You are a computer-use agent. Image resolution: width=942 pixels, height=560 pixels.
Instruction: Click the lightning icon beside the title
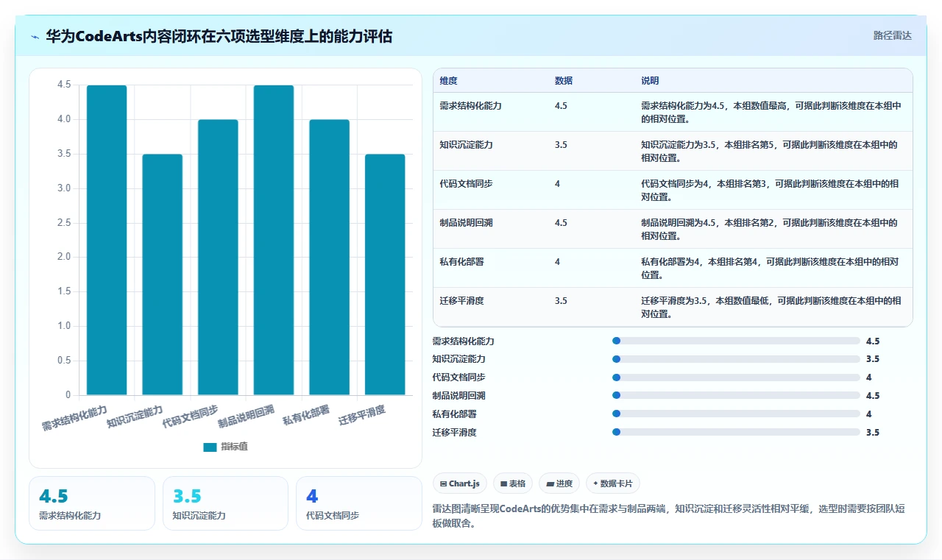click(x=35, y=36)
